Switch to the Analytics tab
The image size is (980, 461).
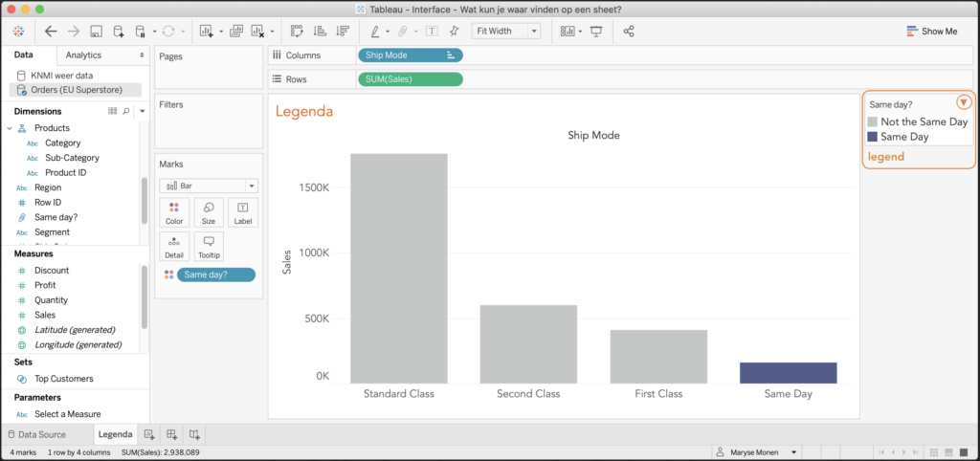point(84,55)
